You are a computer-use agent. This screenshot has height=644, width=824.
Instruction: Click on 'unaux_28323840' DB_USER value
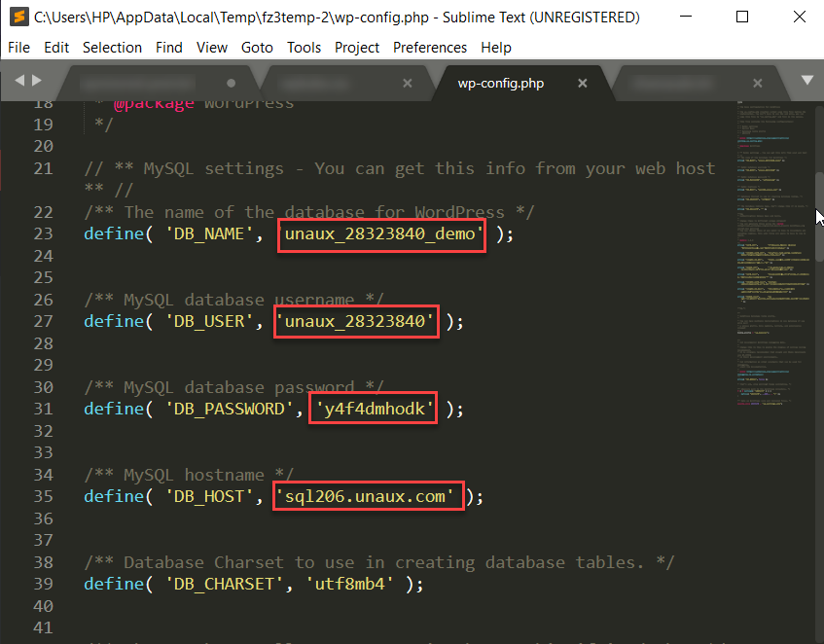[x=356, y=321]
